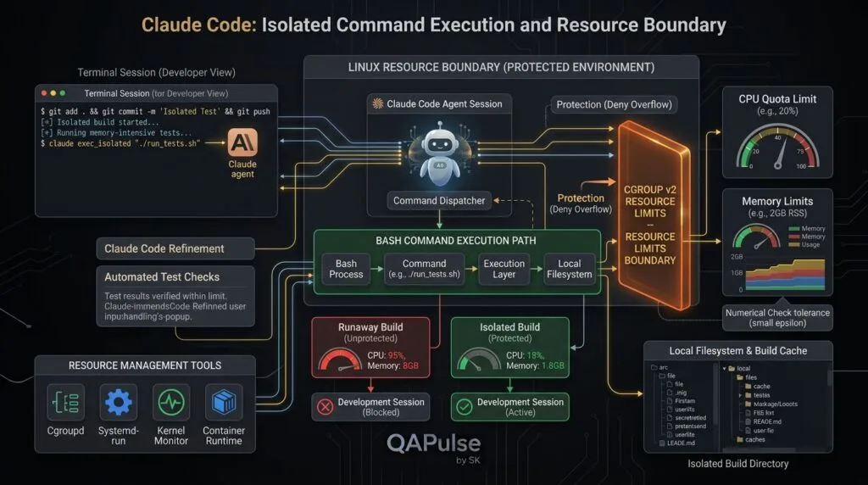Click the pretantsend file icon

point(670,426)
